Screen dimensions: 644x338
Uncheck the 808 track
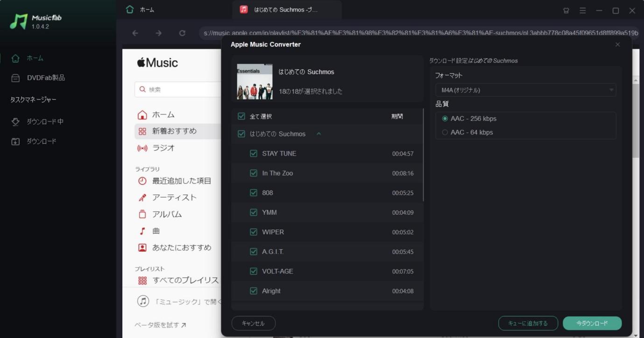point(254,193)
